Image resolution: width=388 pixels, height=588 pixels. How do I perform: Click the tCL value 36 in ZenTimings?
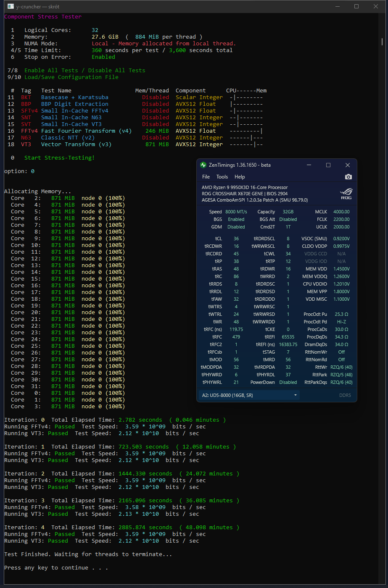point(236,239)
